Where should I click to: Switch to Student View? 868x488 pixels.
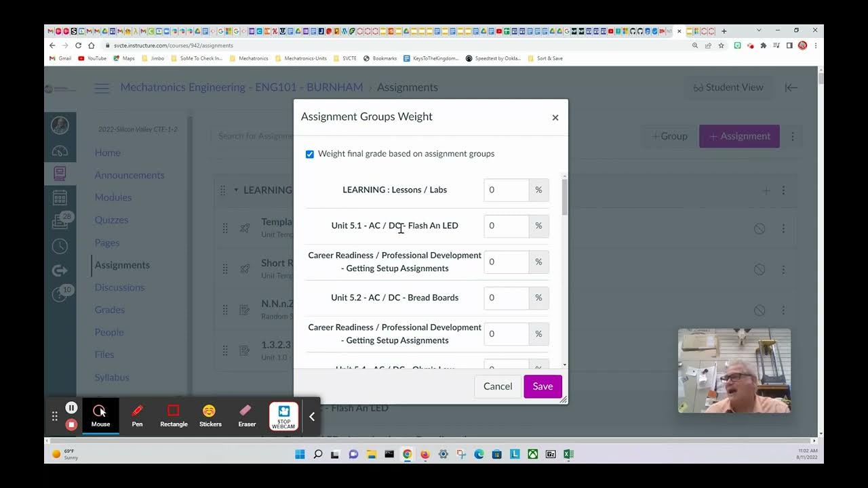[728, 87]
